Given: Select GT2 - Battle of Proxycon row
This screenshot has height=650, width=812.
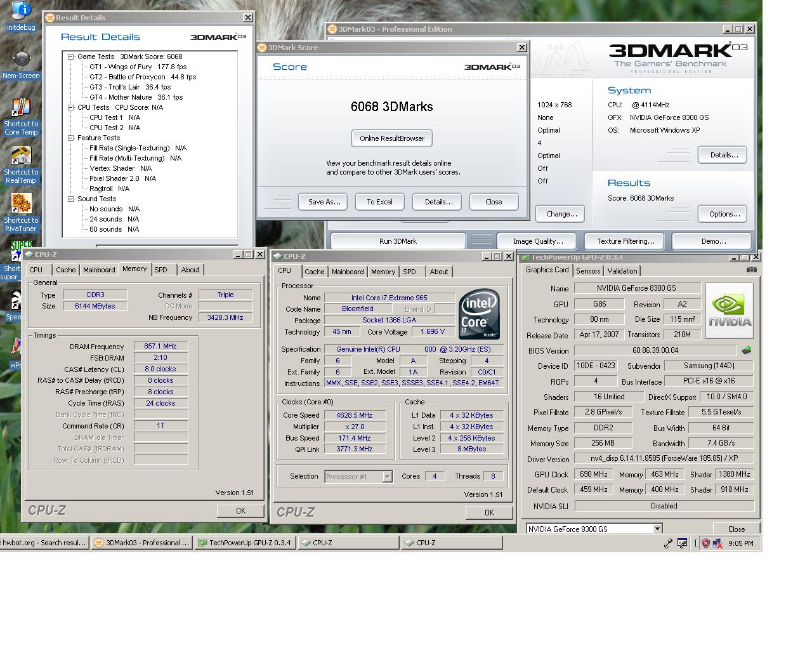Looking at the screenshot, I should pyautogui.click(x=143, y=77).
